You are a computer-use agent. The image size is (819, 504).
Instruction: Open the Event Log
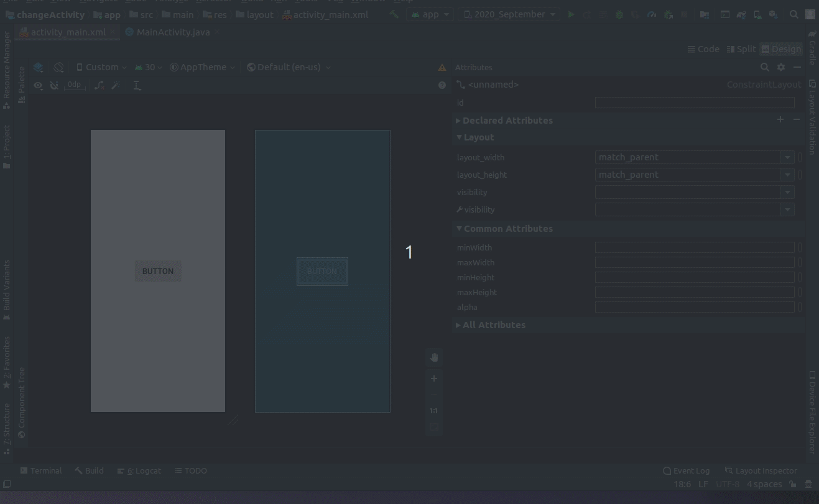point(687,471)
